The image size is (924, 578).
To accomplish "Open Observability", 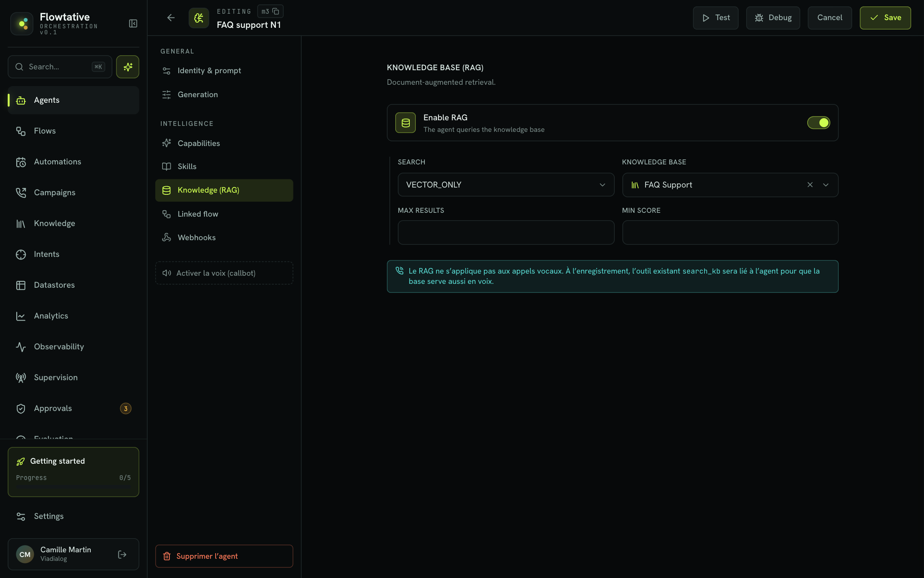I will 74,347.
